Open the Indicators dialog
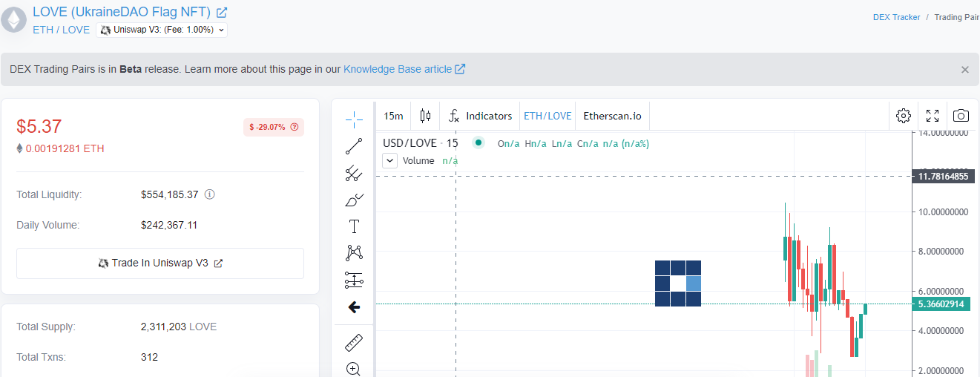980x377 pixels. click(x=481, y=116)
